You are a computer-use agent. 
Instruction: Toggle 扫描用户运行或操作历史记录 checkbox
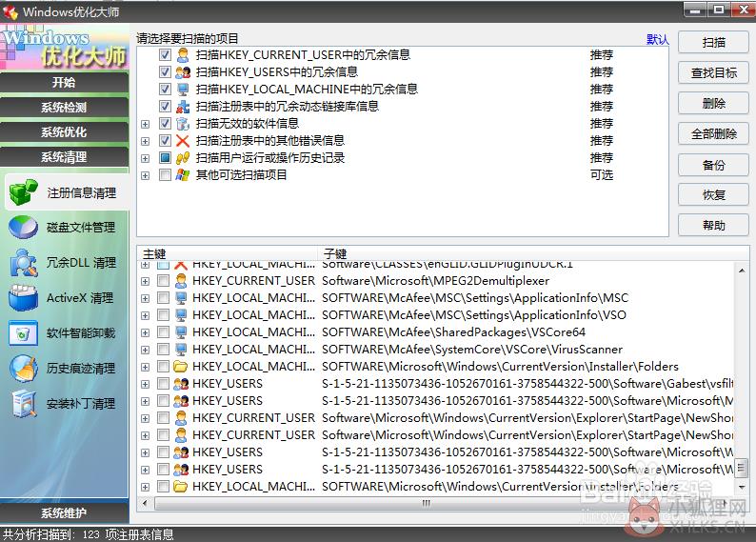point(165,158)
